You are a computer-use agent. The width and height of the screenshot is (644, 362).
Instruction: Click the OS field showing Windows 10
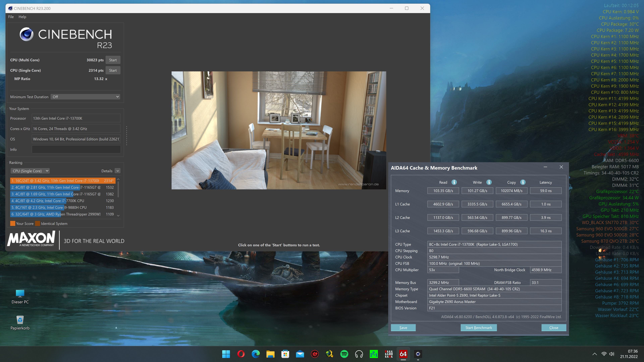coord(76,139)
